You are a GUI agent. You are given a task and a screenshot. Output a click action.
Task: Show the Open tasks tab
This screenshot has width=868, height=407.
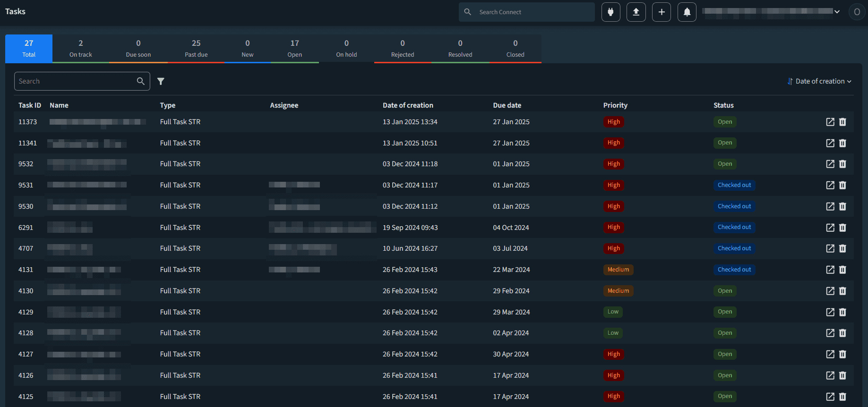click(x=294, y=49)
